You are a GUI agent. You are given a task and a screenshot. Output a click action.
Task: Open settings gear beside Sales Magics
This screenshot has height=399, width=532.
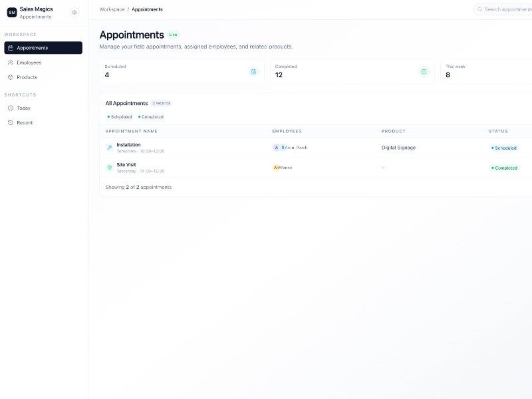point(74,13)
